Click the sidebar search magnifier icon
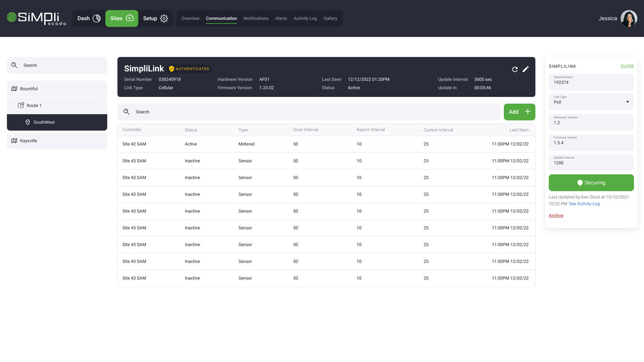 click(x=14, y=65)
